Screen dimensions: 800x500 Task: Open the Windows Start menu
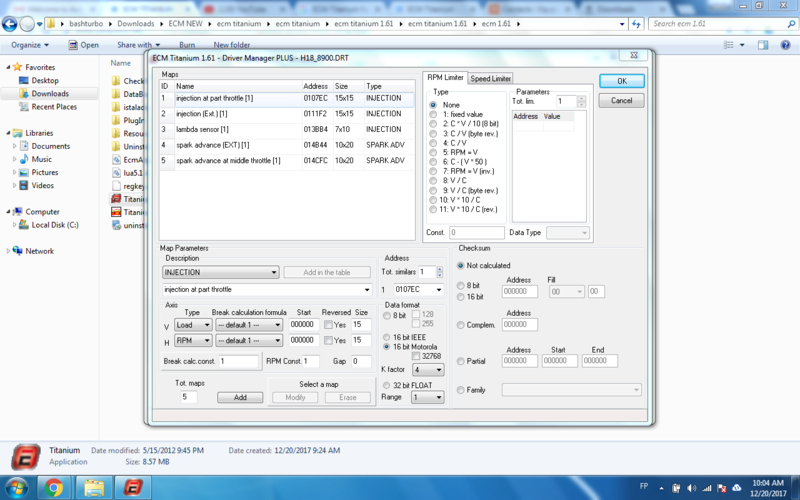(16, 488)
